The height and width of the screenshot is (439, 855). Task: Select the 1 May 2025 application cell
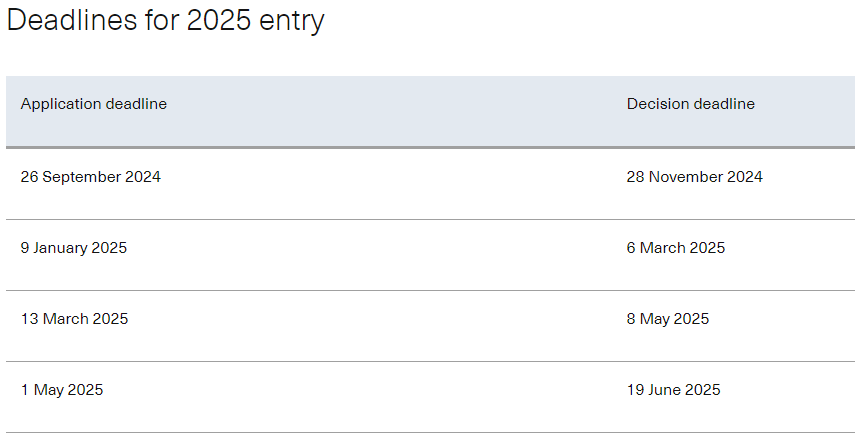point(62,389)
